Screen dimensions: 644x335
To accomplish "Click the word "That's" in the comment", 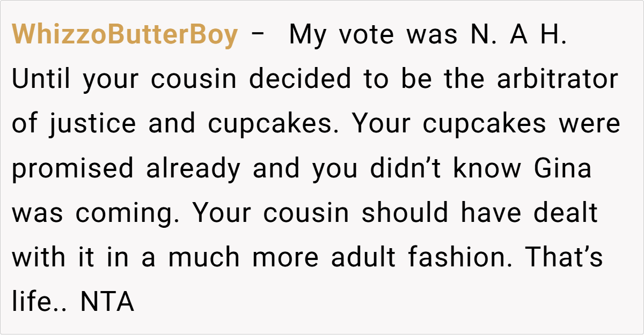I will [563, 258].
